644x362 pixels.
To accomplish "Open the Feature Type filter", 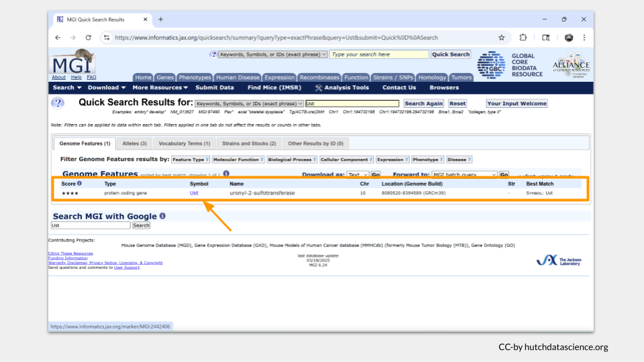I will 191,160.
